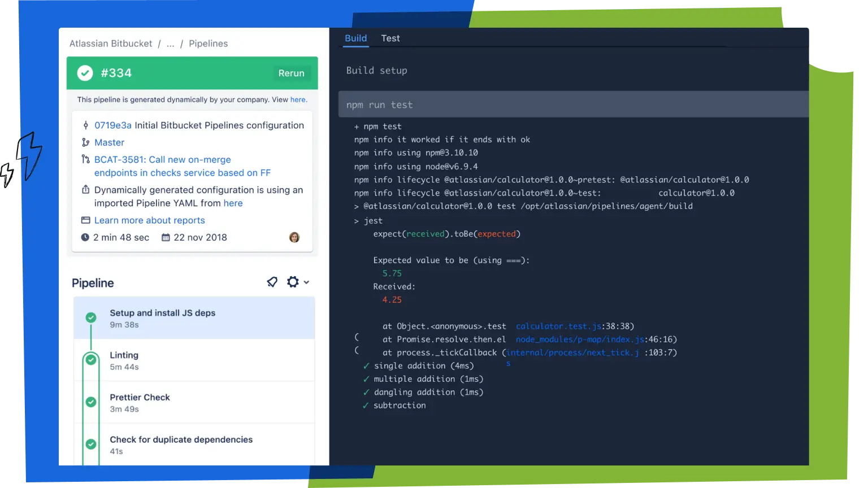
Task: Click the commit icon next to 0719e3a
Action: click(86, 125)
